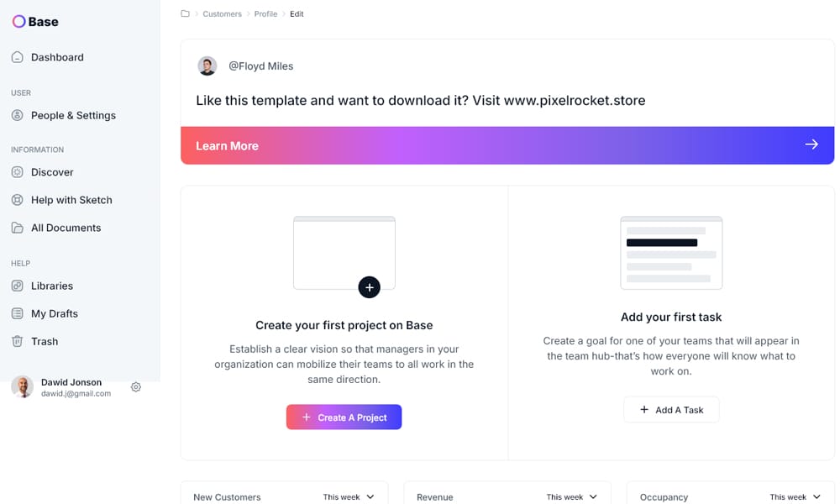
Task: Click Floyd Miles' profile avatar
Action: (x=207, y=66)
